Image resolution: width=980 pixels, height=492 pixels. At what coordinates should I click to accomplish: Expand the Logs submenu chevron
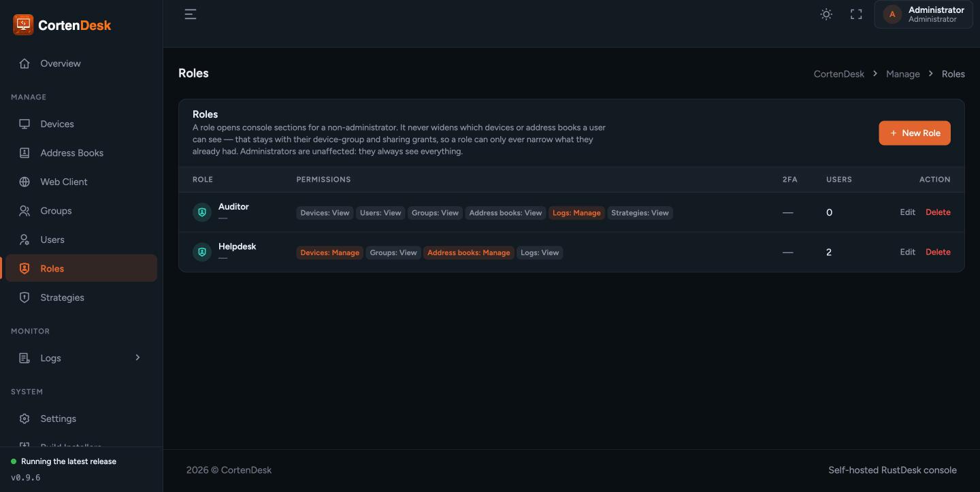(137, 357)
